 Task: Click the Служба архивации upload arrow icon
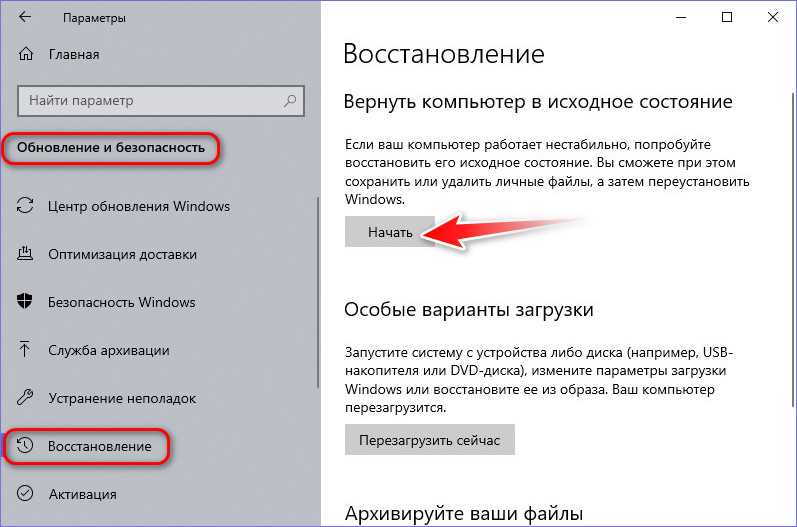pyautogui.click(x=24, y=349)
